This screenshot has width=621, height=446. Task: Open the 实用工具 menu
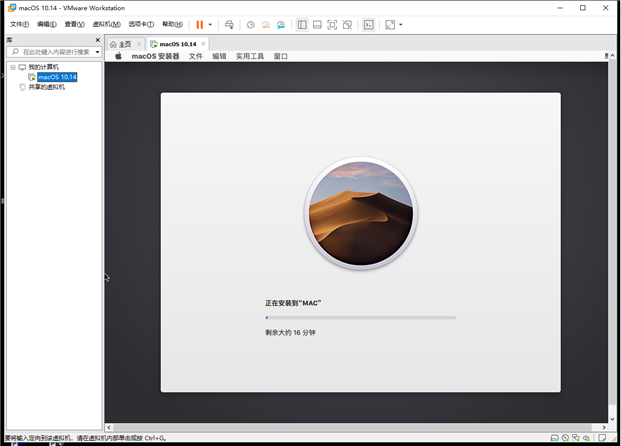[x=250, y=56]
